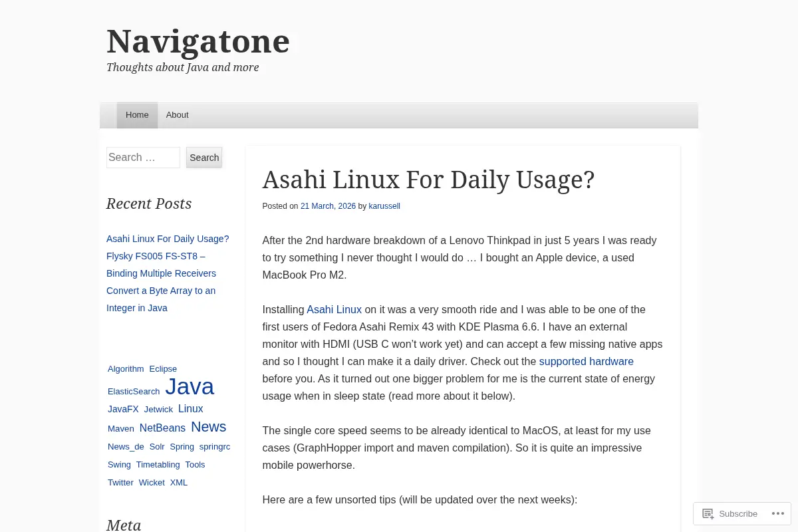The height and width of the screenshot is (532, 798).
Task: Select the News tag
Action: click(x=208, y=427)
